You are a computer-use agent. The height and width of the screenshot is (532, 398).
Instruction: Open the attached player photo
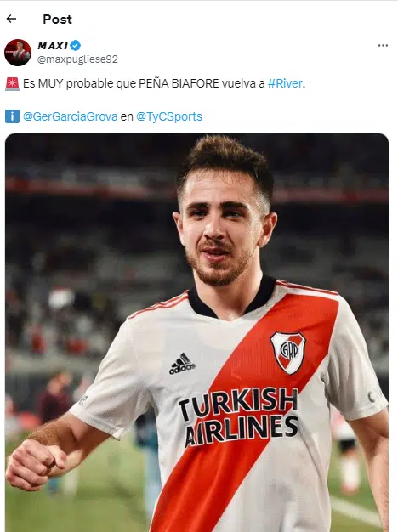click(x=196, y=332)
